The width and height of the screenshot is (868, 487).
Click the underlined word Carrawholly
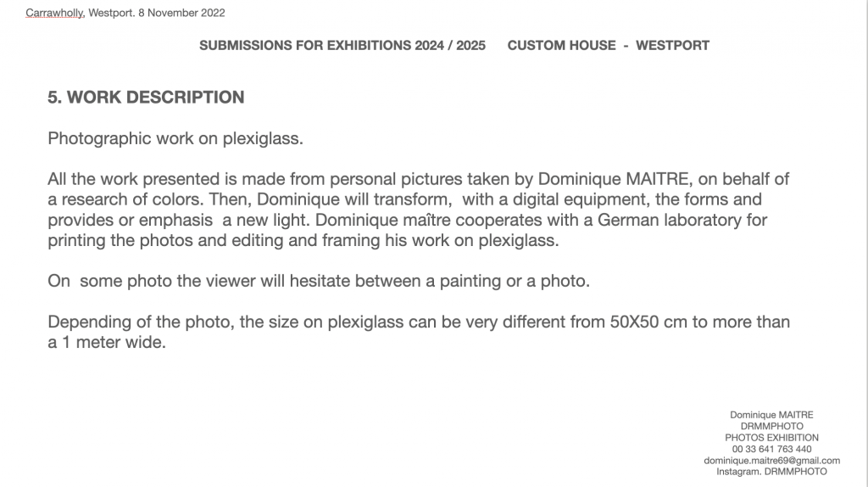[x=54, y=13]
